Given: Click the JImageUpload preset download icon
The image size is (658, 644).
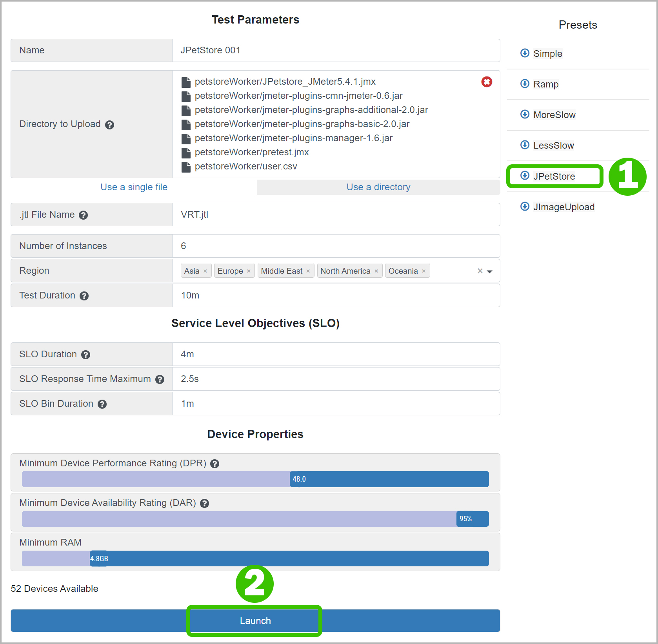Looking at the screenshot, I should 525,206.
